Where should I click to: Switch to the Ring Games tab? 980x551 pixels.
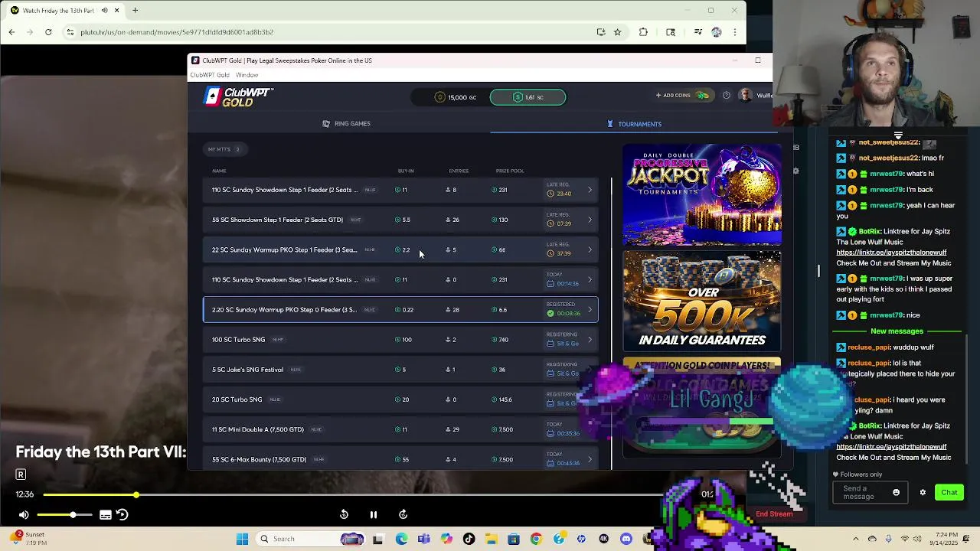pos(346,123)
